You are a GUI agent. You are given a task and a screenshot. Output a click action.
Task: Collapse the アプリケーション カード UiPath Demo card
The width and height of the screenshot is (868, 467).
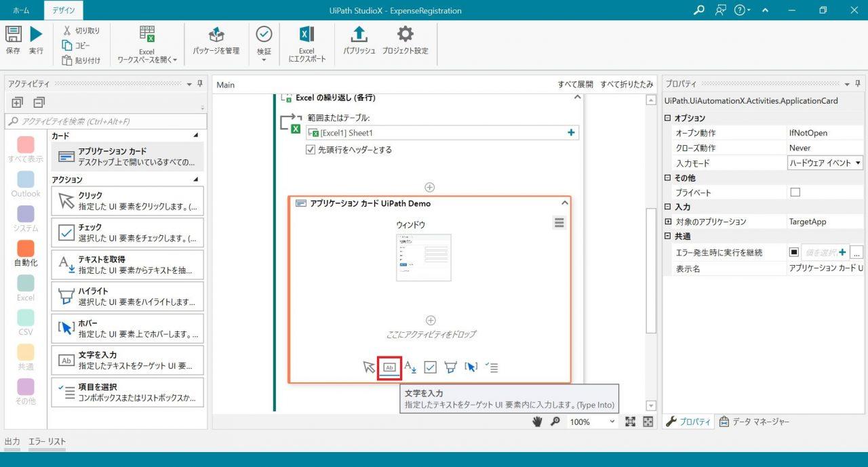coord(564,203)
